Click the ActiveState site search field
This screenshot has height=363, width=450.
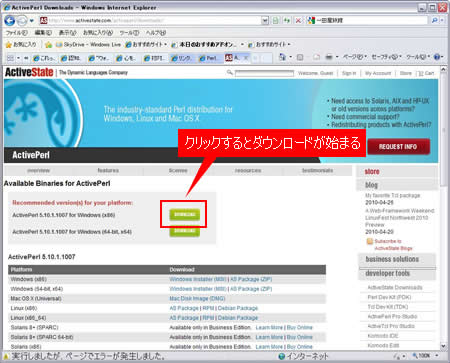point(264,73)
